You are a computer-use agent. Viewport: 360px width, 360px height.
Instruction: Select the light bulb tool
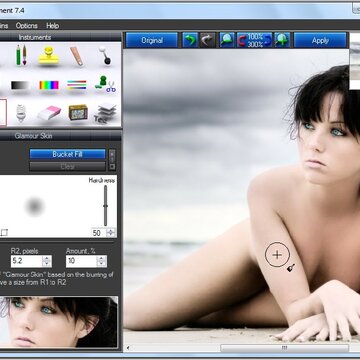(x=21, y=113)
